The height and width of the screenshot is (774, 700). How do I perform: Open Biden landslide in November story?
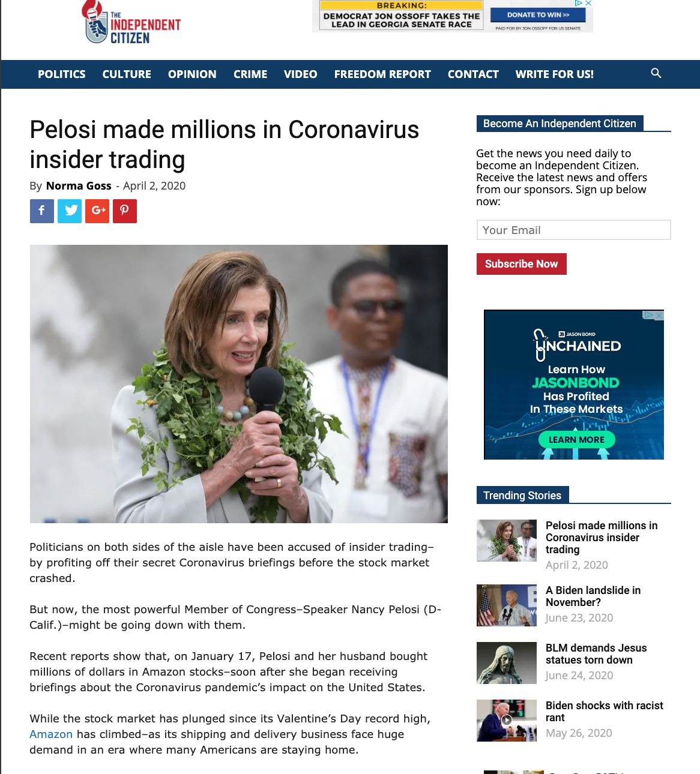[593, 596]
